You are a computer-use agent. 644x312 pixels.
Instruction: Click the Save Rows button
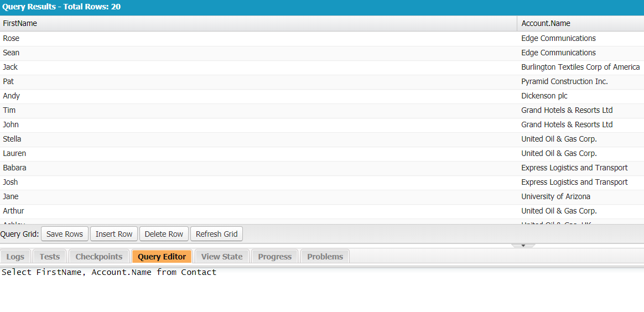coord(65,234)
